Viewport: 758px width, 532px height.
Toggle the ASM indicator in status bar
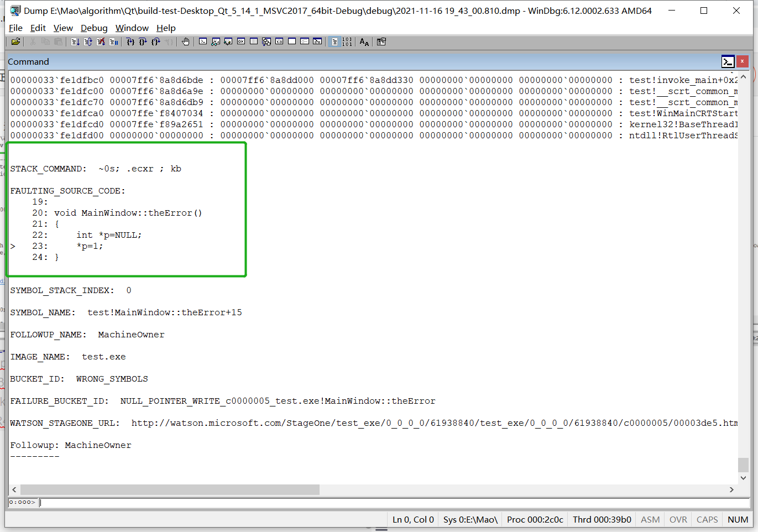coord(650,519)
